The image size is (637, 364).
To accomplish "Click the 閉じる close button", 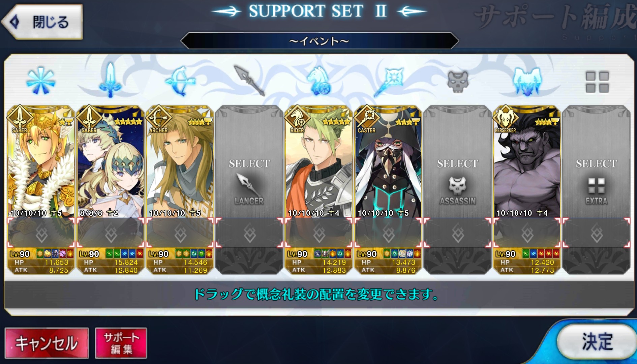I will click(42, 22).
